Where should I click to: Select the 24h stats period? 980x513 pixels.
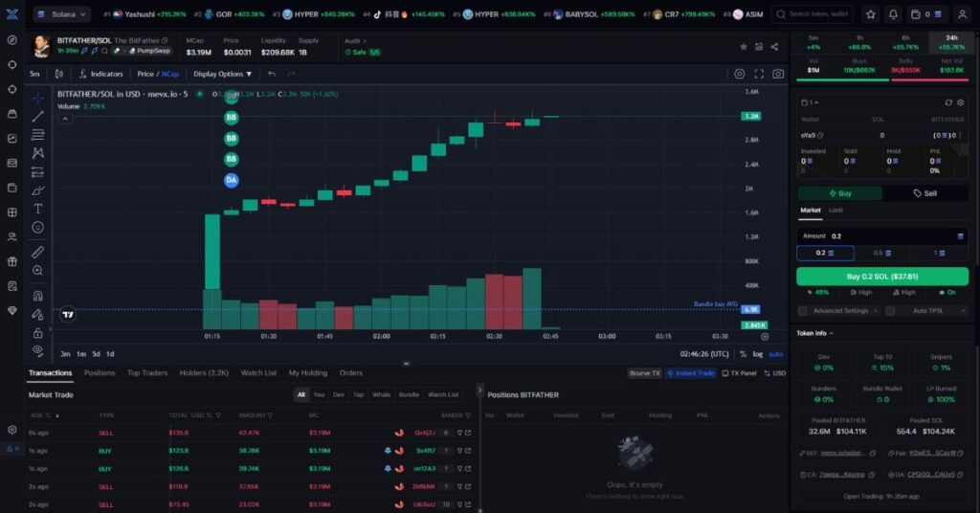point(952,42)
